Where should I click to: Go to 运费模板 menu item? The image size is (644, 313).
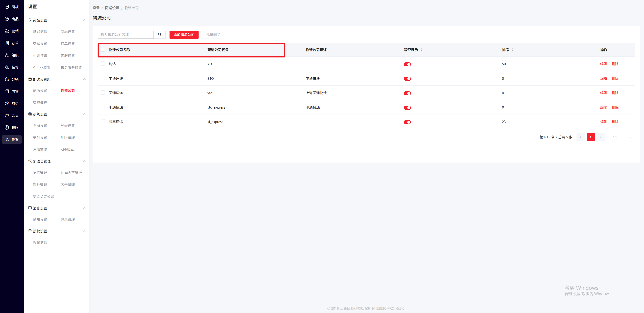point(40,103)
